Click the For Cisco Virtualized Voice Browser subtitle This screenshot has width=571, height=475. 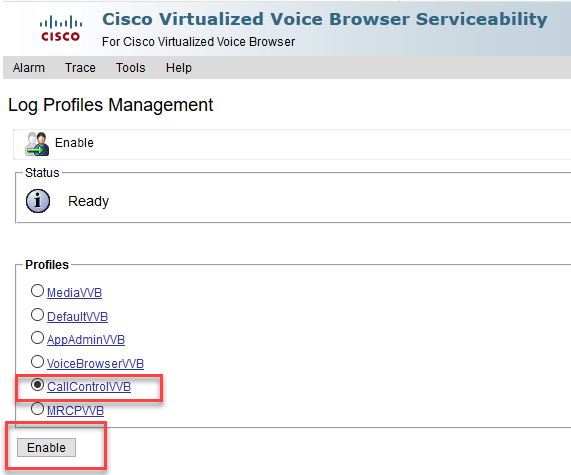coord(198,42)
